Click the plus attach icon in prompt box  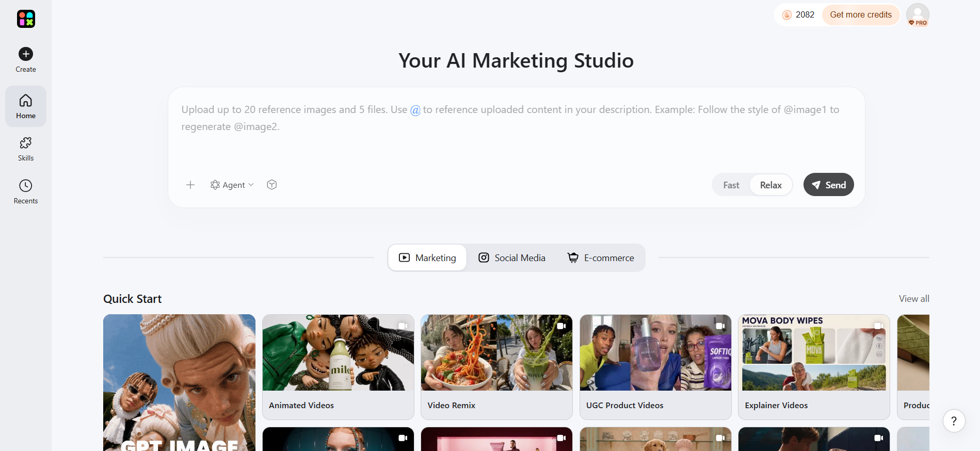(190, 185)
